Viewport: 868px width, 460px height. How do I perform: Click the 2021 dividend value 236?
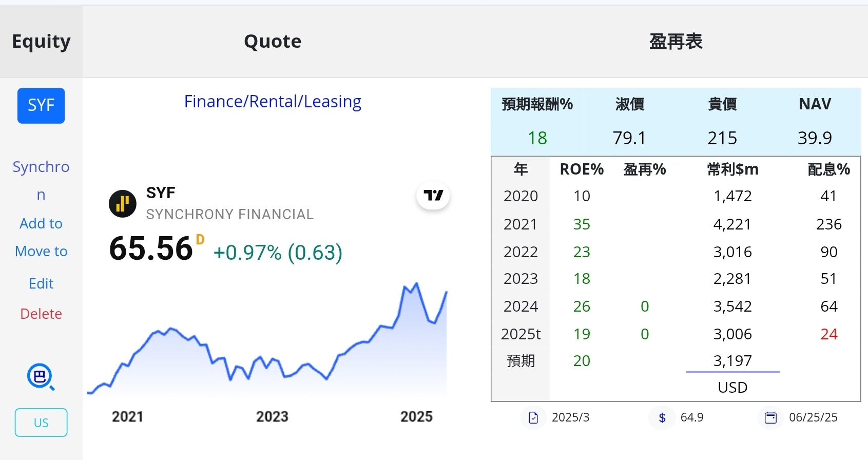pyautogui.click(x=828, y=224)
